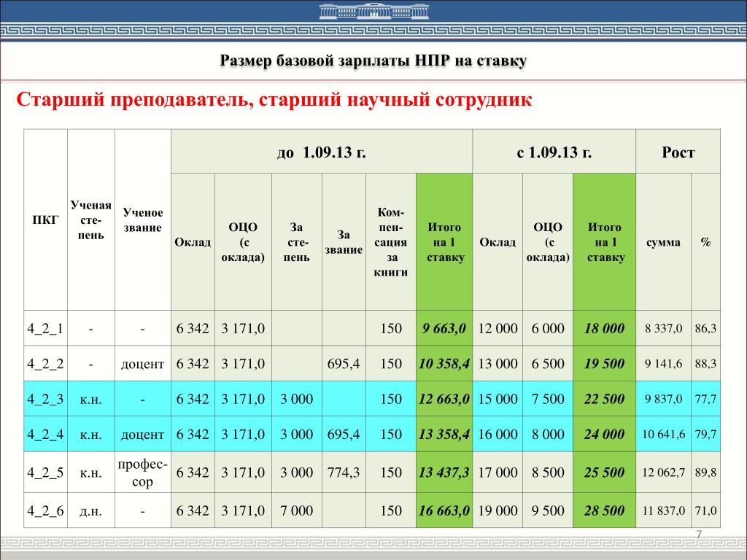Select the row code '4_2_1'
Screen dimensions: 747x560
click(x=45, y=329)
